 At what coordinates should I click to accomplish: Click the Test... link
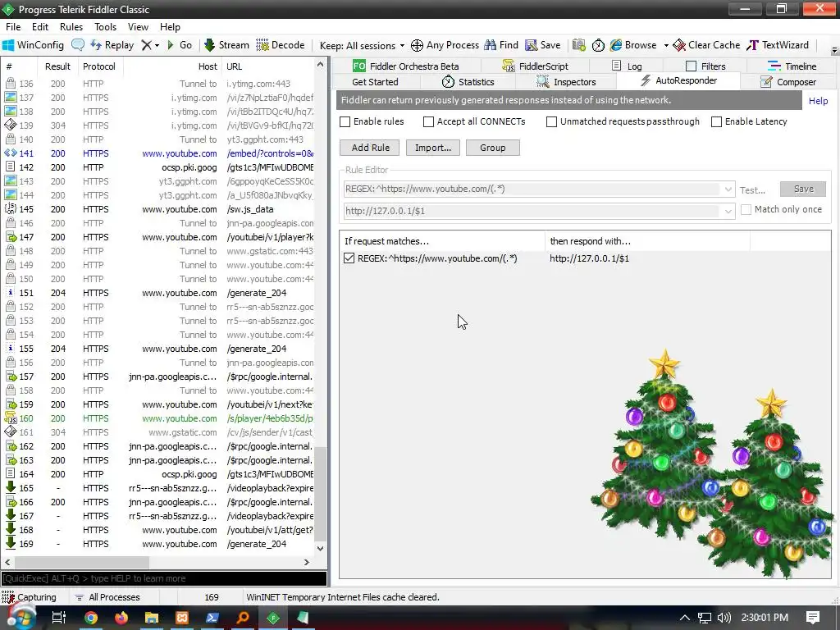(x=752, y=190)
